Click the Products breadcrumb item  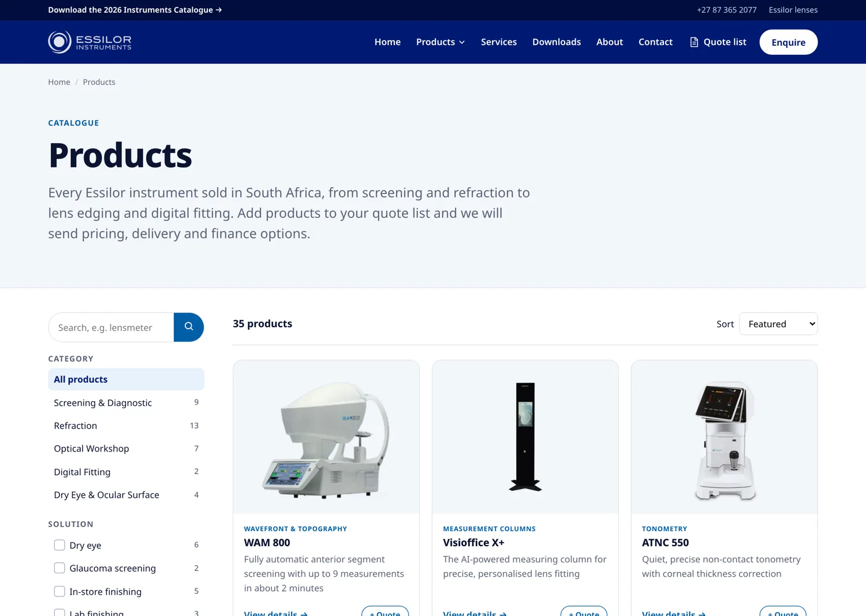click(x=99, y=82)
